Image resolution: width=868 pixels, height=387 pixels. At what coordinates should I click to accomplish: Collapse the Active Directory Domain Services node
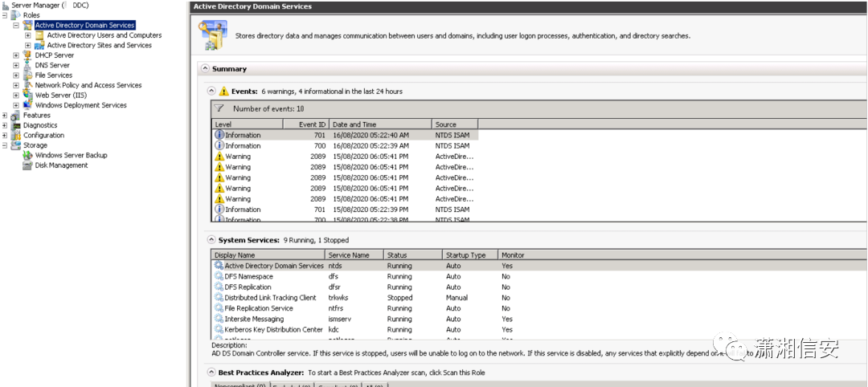point(16,26)
